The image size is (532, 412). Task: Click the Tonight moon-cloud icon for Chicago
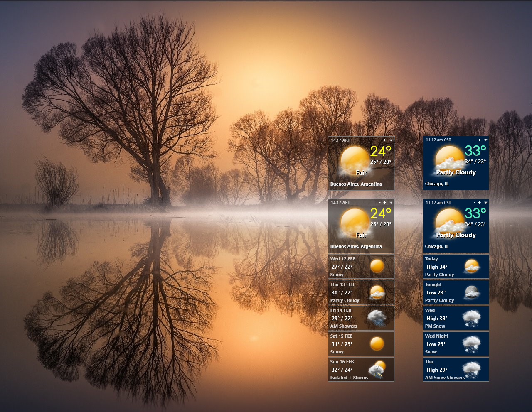click(472, 292)
